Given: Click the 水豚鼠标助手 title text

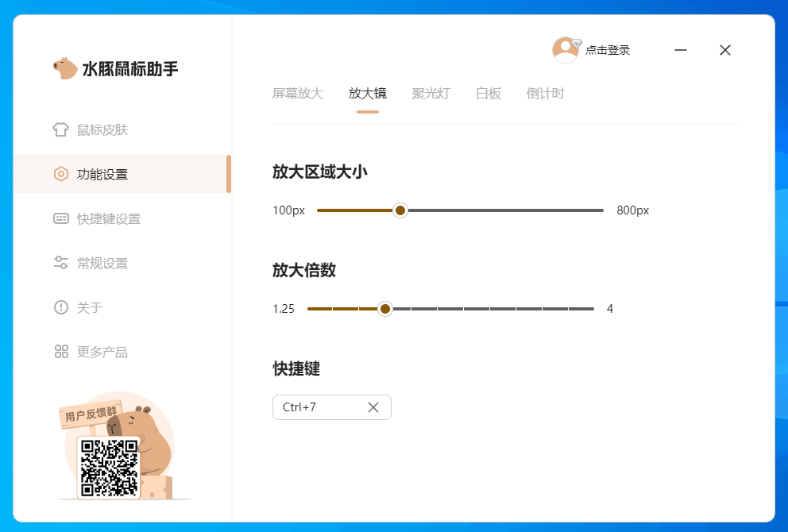Looking at the screenshot, I should [130, 69].
